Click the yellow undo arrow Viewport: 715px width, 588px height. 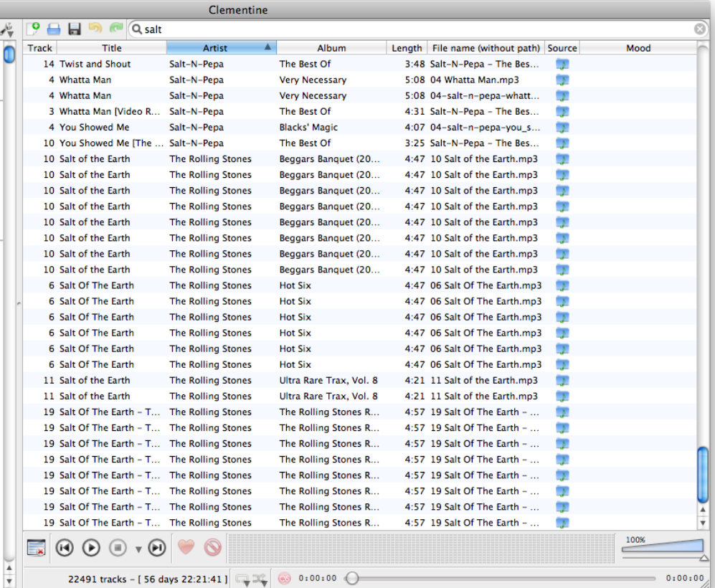pos(95,29)
